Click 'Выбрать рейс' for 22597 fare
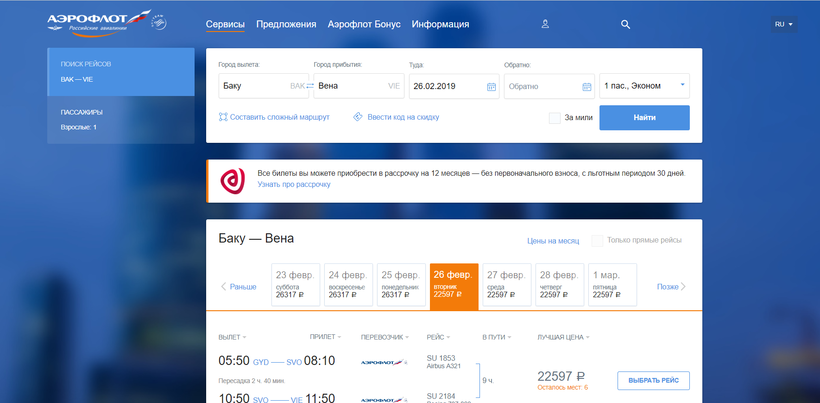Screen dimensions: 820x403 pos(653,381)
